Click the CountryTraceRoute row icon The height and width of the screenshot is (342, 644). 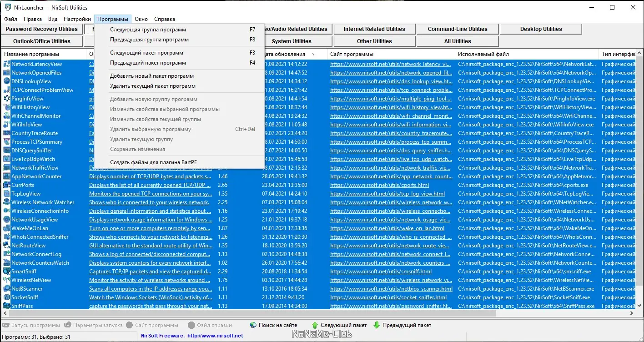point(7,133)
